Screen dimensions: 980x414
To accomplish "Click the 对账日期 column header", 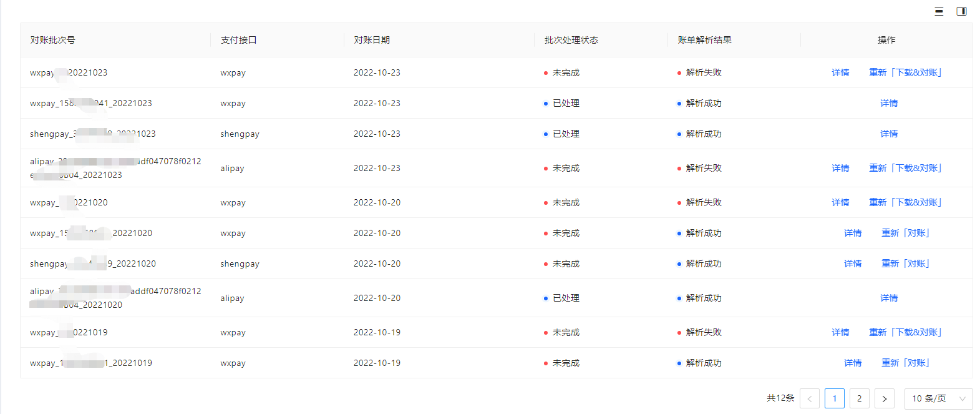I will coord(372,40).
